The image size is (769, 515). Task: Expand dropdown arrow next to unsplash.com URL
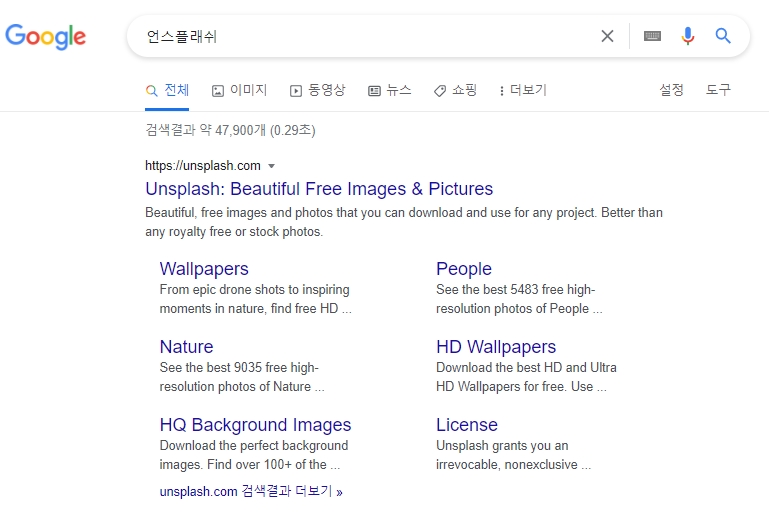[x=271, y=166]
